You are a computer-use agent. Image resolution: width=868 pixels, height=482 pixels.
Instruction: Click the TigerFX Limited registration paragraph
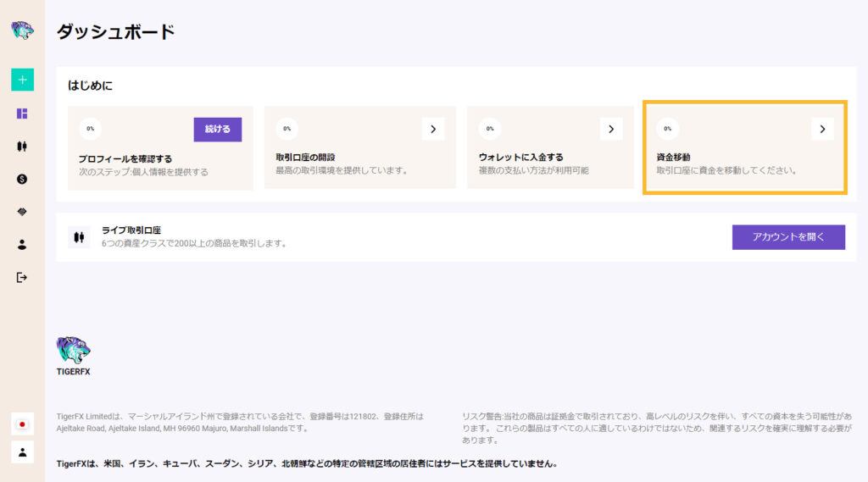click(240, 422)
